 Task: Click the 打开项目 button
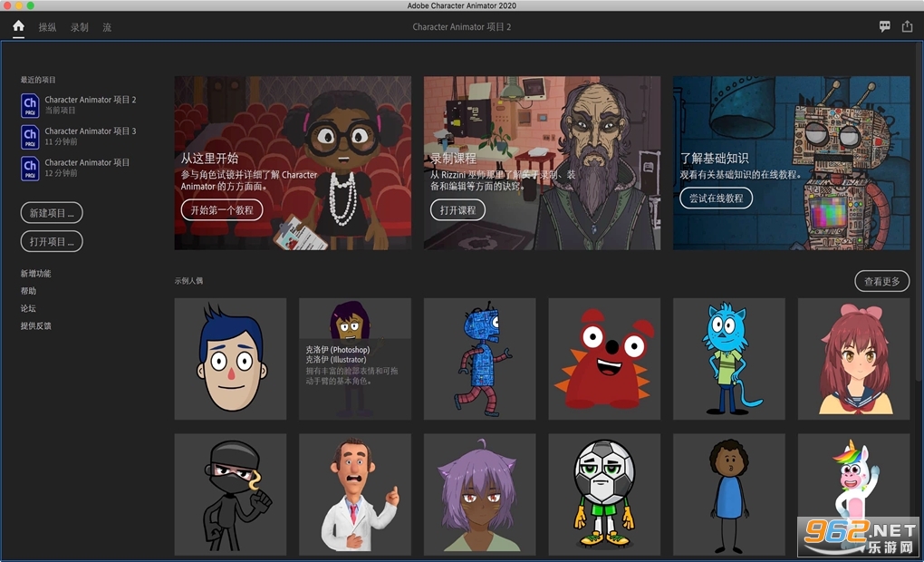52,241
